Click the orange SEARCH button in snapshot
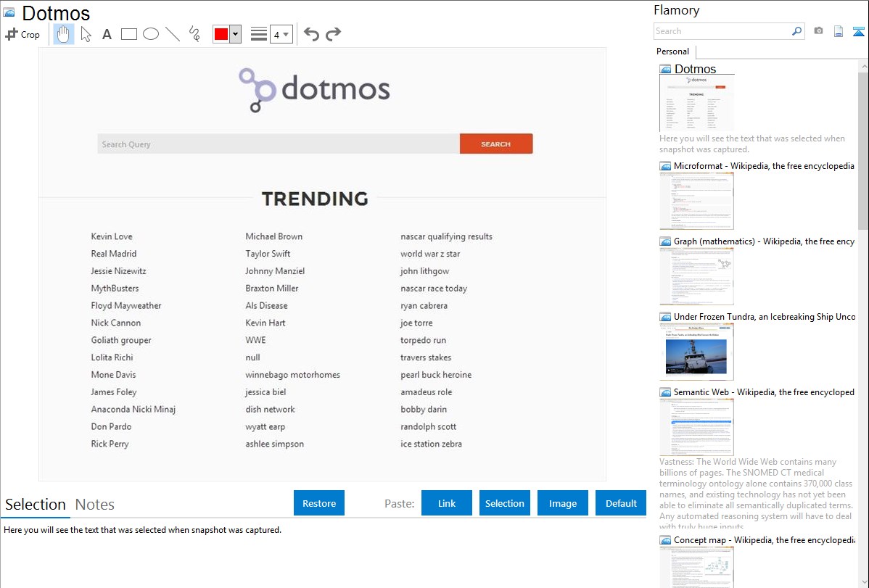The height and width of the screenshot is (588, 869). click(x=496, y=144)
